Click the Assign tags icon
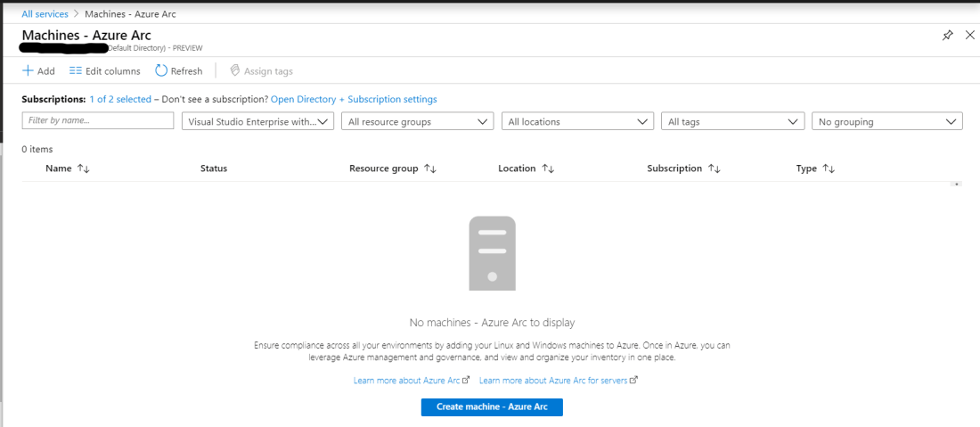The width and height of the screenshot is (980, 427). click(235, 71)
